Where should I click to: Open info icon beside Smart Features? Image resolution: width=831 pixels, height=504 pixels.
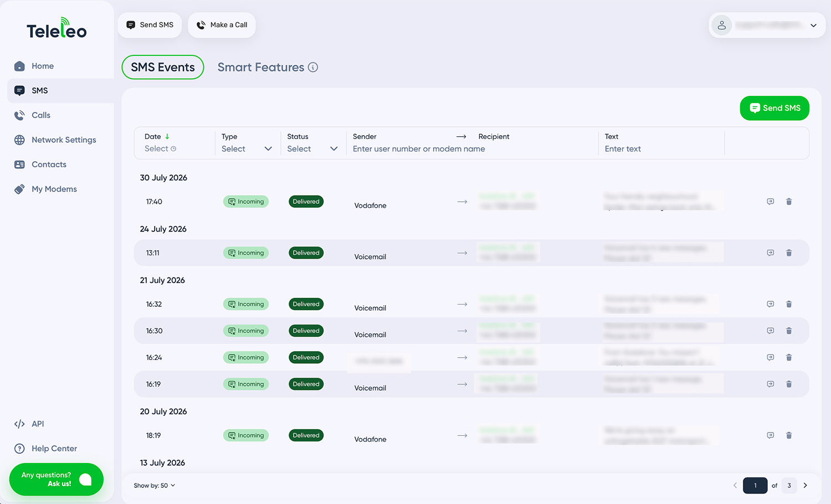click(313, 67)
